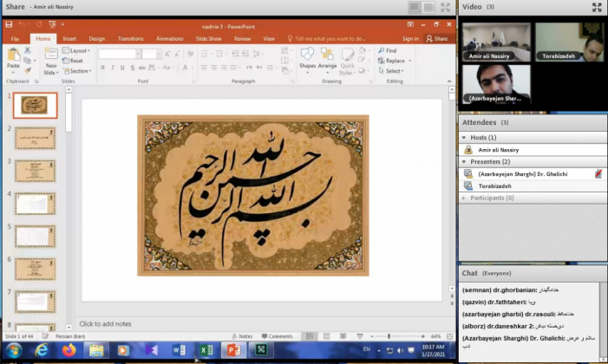The image size is (608, 364).
Task: Open Firefox from the taskbar
Action: [69, 350]
